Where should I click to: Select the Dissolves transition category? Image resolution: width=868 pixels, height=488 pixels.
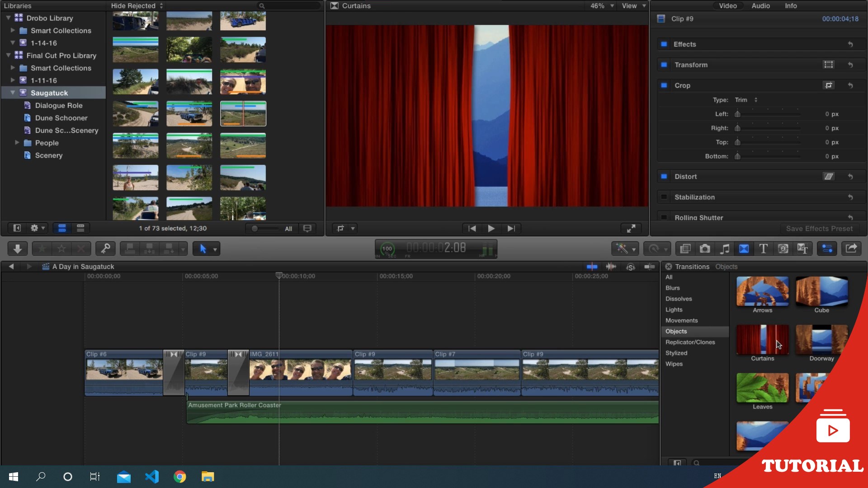point(678,299)
